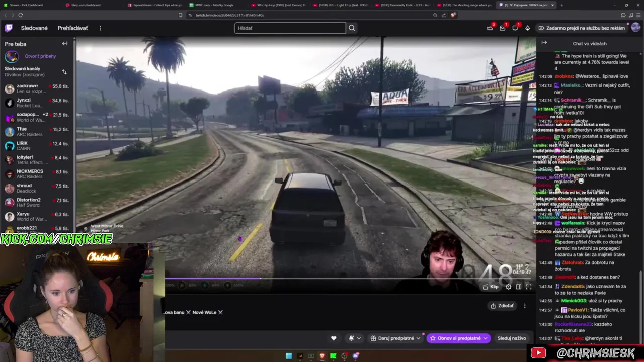Open the zackrawrr channel
This screenshot has width=644, height=362.
(37, 88)
